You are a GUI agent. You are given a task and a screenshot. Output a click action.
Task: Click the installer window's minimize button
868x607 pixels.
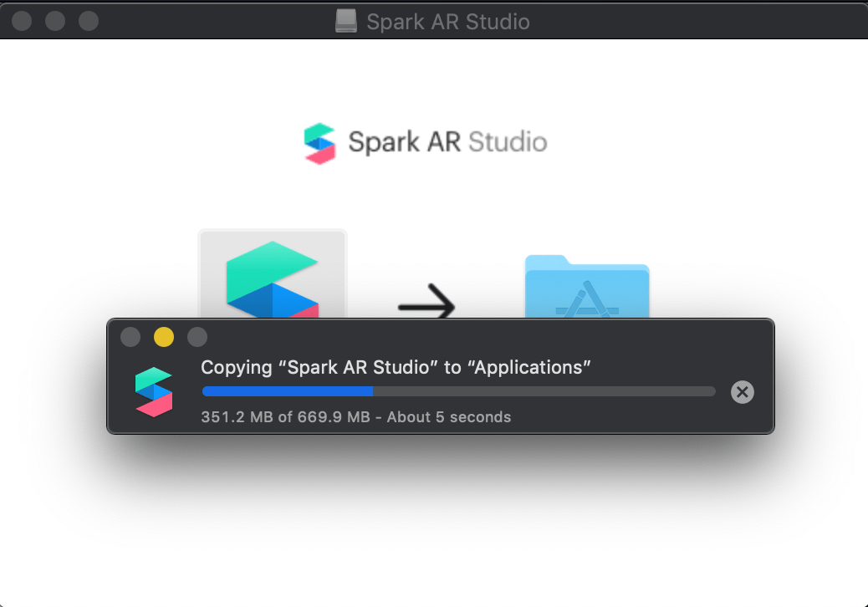tap(55, 21)
